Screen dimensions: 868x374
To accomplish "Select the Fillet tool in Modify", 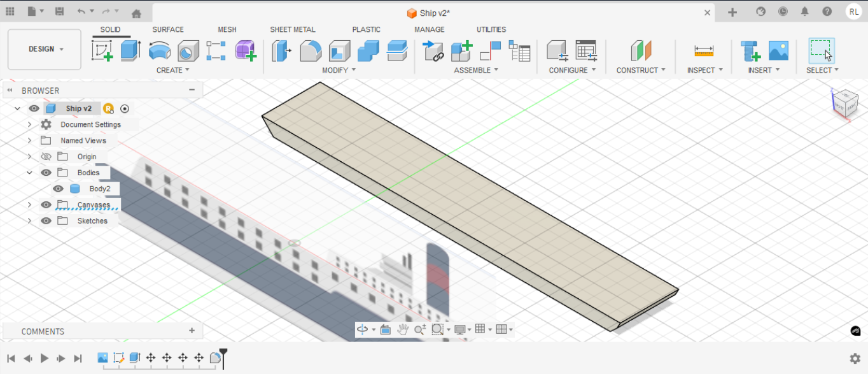I will [309, 49].
